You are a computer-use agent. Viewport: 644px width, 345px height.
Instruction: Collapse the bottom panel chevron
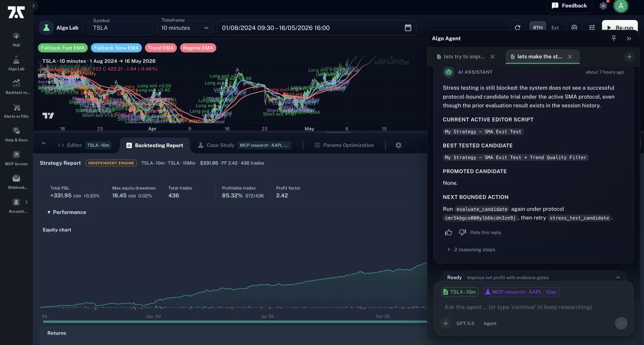point(44,143)
